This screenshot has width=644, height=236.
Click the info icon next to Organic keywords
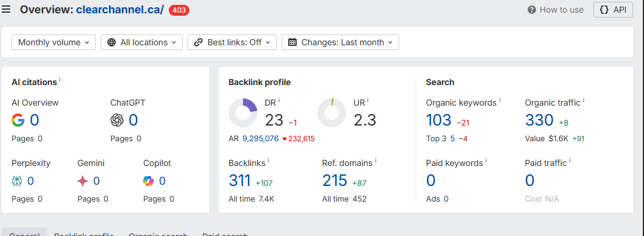tap(500, 100)
